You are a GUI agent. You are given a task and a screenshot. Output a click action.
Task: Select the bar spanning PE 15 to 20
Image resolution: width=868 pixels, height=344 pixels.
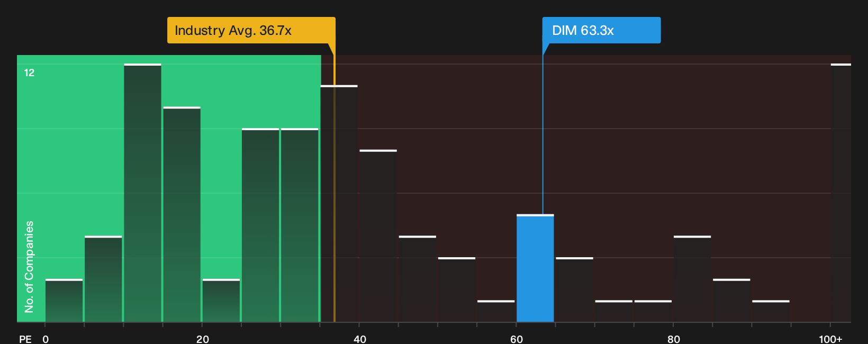(x=182, y=214)
